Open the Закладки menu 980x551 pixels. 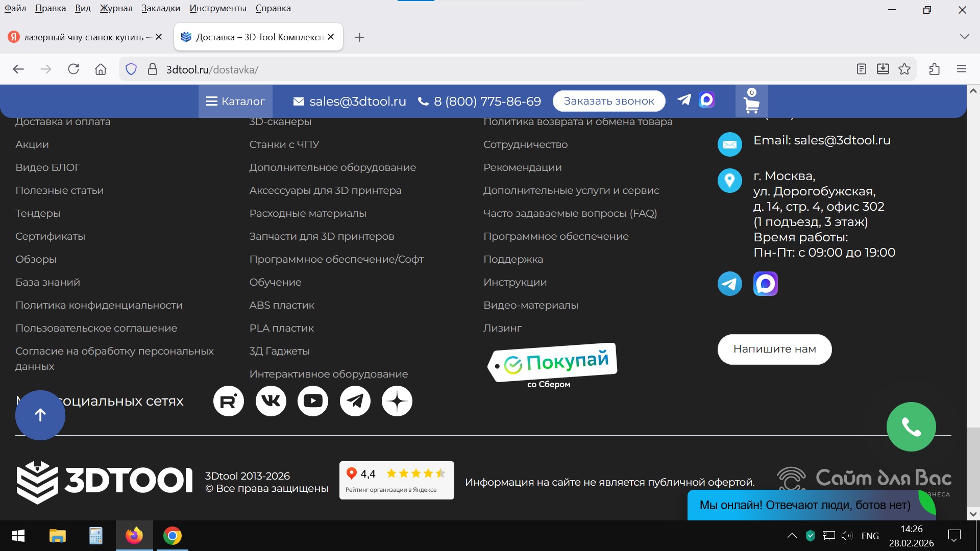(161, 8)
